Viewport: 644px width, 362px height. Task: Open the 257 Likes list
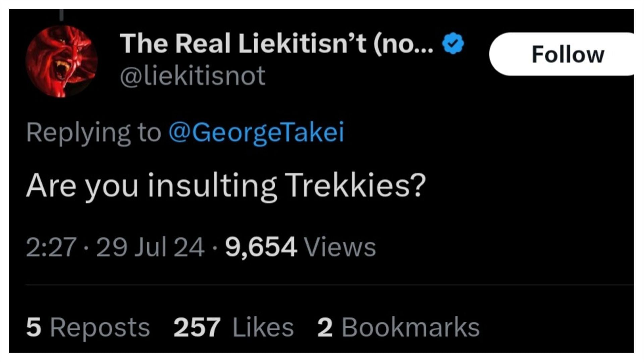point(233,327)
